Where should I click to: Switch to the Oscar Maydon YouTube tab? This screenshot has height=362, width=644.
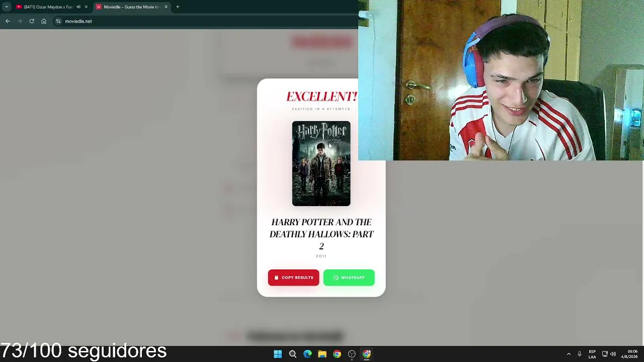51,7
